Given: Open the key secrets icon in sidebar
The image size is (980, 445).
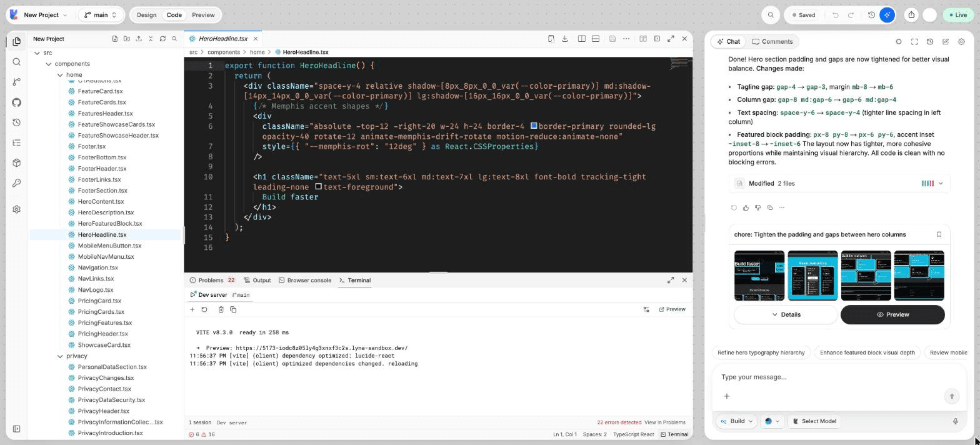Looking at the screenshot, I should (16, 183).
